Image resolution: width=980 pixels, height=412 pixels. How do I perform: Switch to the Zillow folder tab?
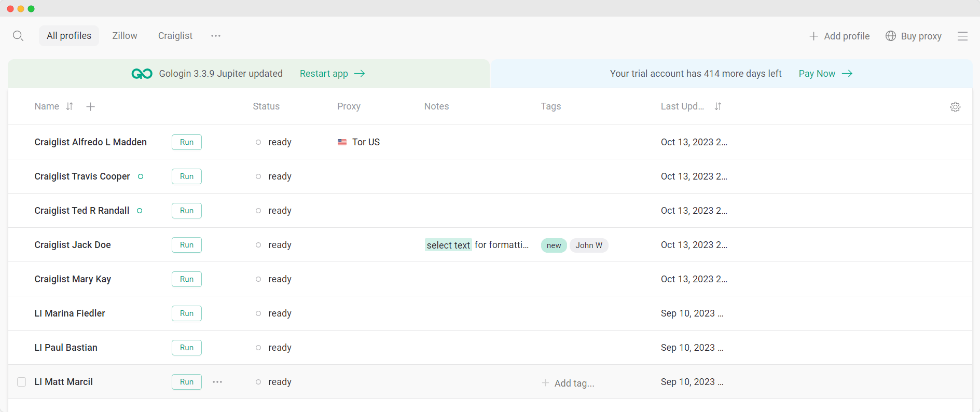[125, 36]
